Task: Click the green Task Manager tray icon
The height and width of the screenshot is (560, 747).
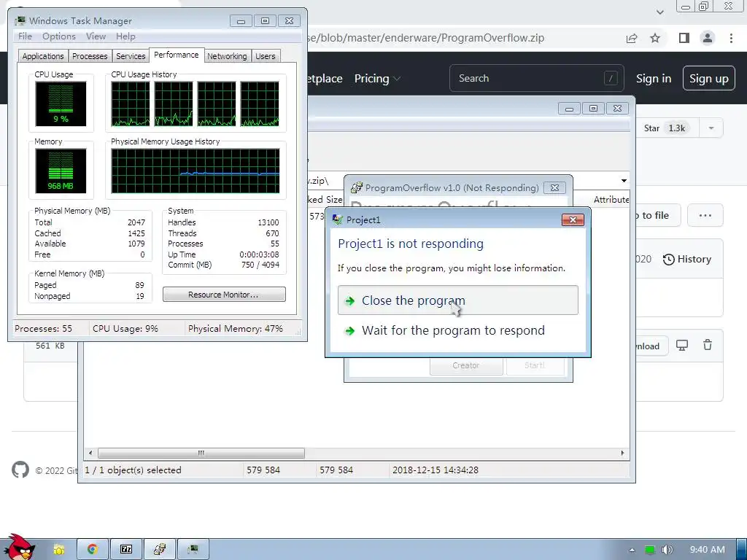Action: click(650, 550)
